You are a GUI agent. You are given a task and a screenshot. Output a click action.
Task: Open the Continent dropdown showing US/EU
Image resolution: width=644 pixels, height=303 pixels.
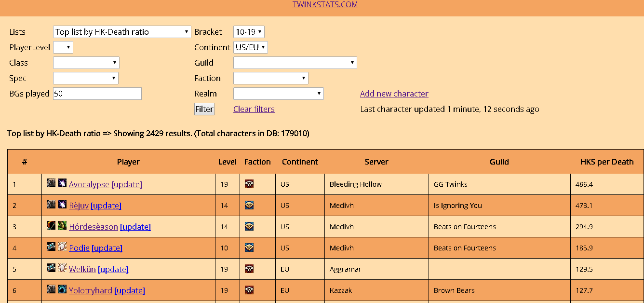250,47
